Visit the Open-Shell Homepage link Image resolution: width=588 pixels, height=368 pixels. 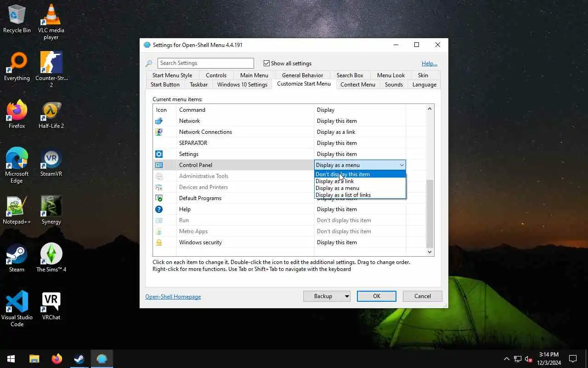[173, 297]
